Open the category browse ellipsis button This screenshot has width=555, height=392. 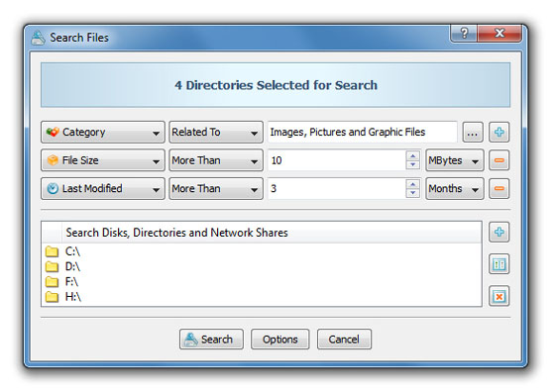coord(473,133)
